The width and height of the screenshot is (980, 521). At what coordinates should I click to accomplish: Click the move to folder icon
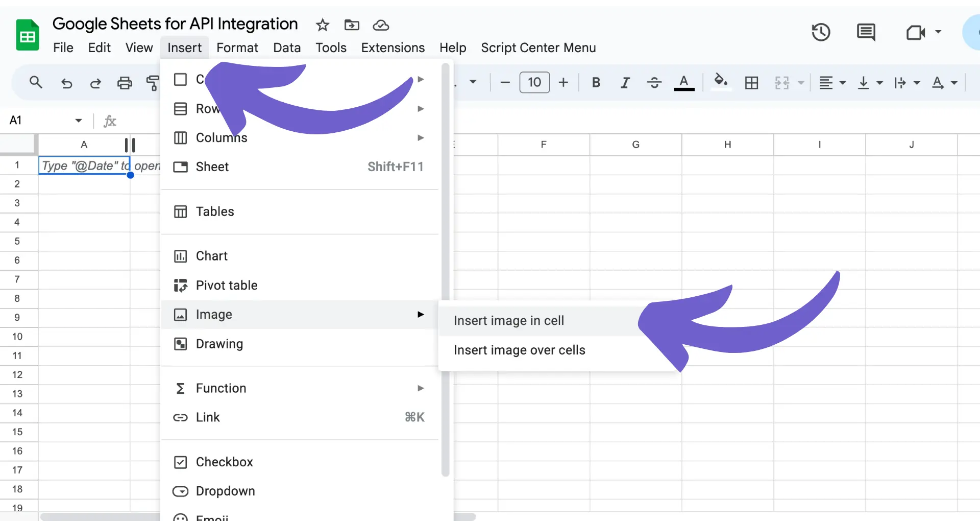click(352, 25)
